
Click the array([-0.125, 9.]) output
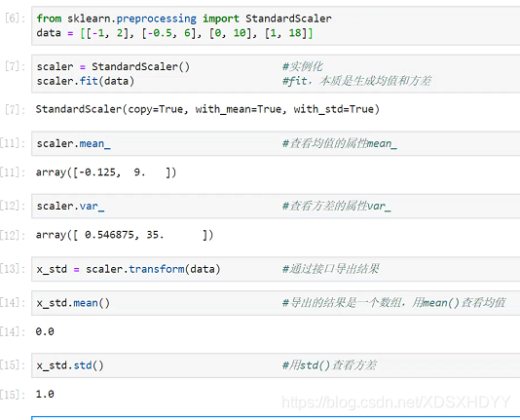click(106, 172)
